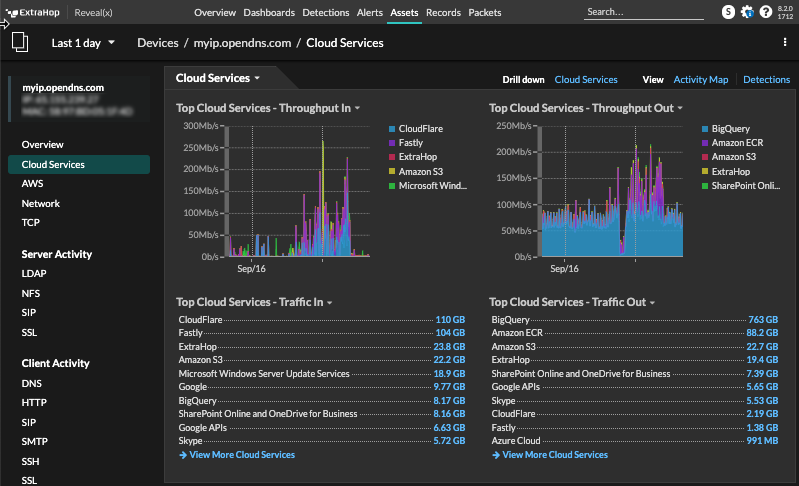Open the Throughput In chart title menu

tap(357, 108)
